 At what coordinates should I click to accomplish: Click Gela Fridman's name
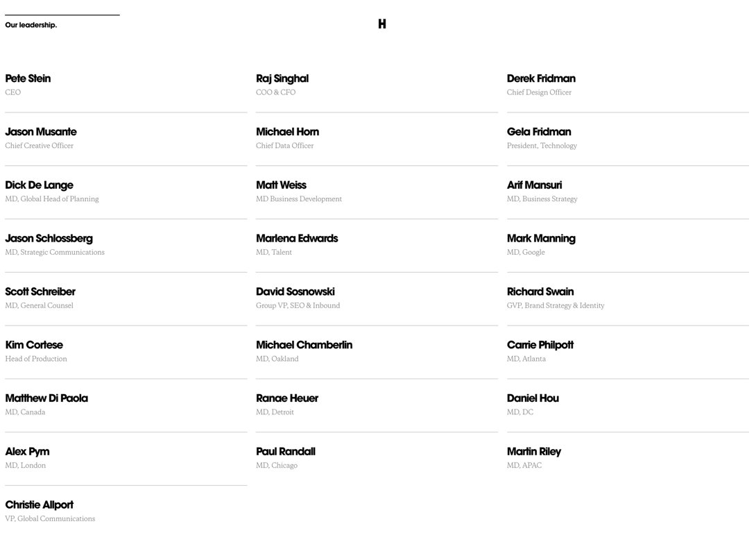[x=538, y=132]
